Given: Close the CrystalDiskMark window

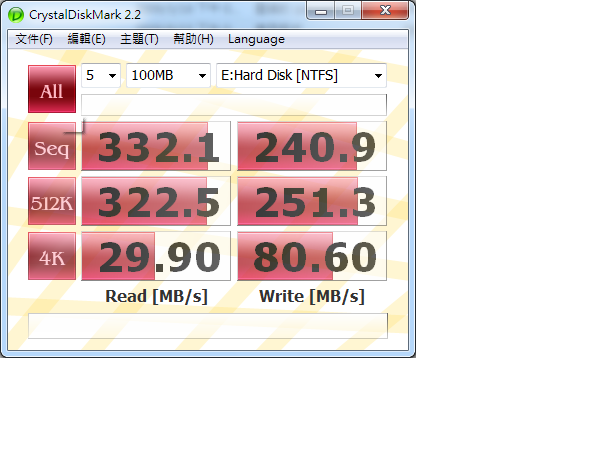Looking at the screenshot, I should pyautogui.click(x=385, y=11).
